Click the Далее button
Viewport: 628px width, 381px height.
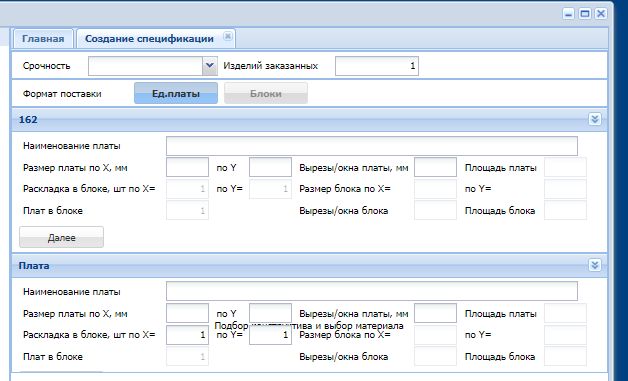click(61, 237)
